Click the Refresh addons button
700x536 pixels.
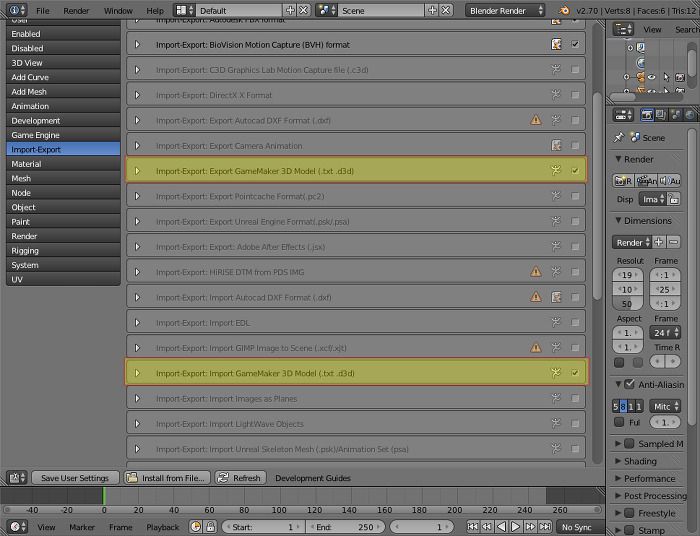240,478
